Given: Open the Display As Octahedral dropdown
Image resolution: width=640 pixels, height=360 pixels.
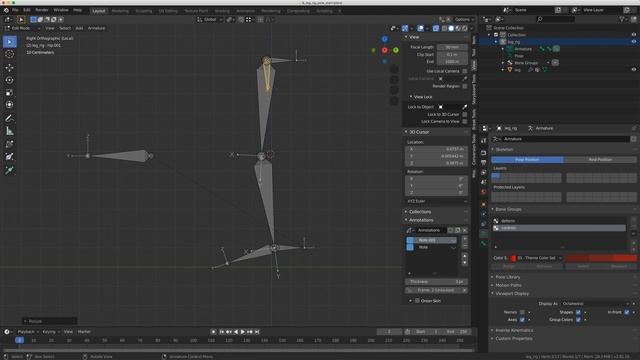Looking at the screenshot, I should pos(596,304).
